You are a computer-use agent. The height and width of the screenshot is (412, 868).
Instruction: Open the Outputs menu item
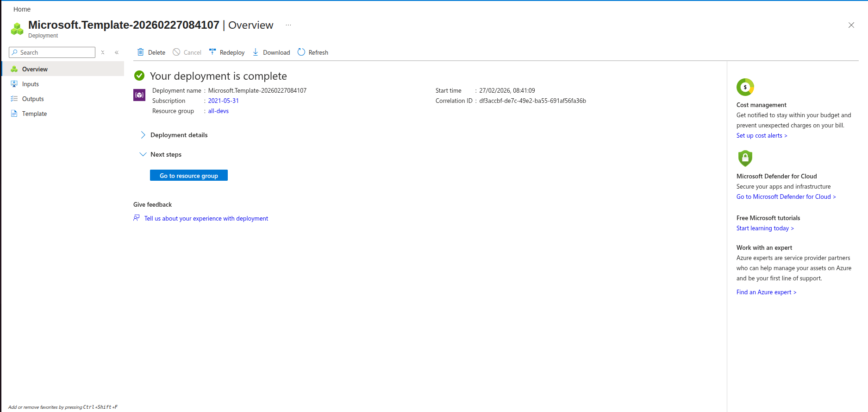(33, 99)
